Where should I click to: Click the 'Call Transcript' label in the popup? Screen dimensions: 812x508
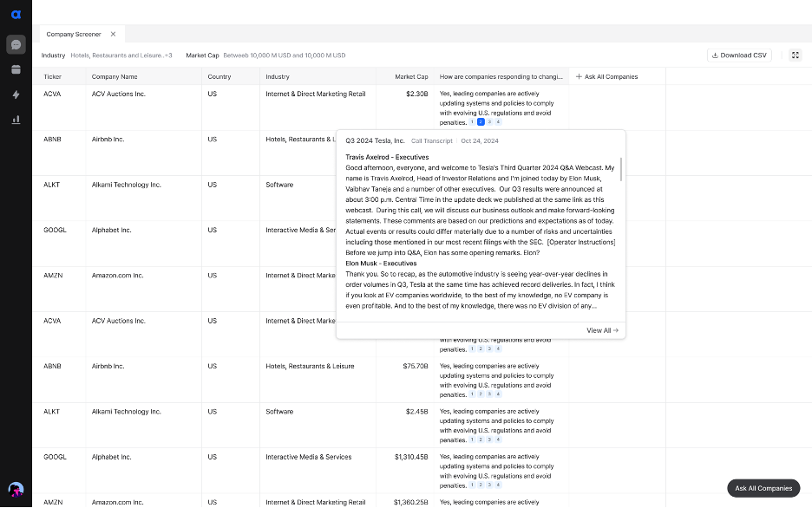click(432, 140)
